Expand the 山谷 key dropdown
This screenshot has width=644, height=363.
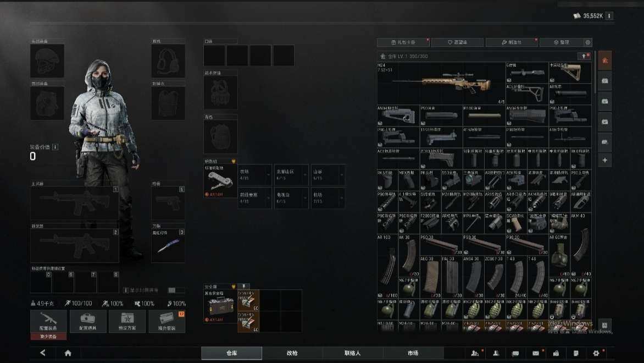pyautogui.click(x=341, y=175)
